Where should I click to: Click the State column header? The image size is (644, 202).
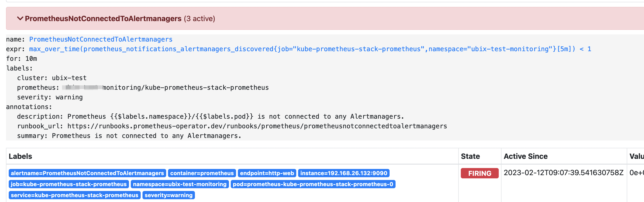click(471, 156)
